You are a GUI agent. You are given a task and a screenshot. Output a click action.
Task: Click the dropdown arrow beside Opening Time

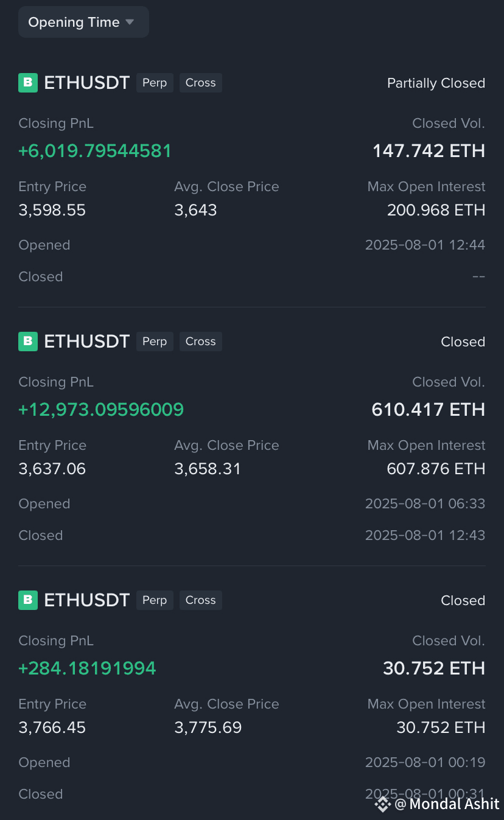(x=130, y=22)
